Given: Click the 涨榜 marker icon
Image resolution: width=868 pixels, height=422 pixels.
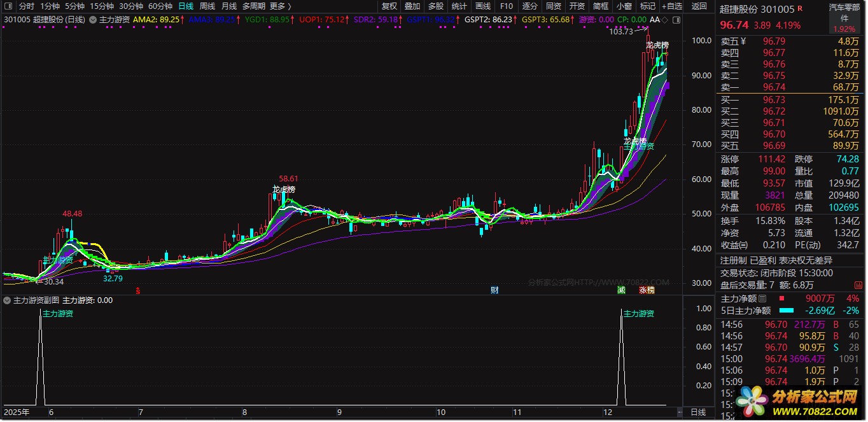Looking at the screenshot, I should click(647, 290).
